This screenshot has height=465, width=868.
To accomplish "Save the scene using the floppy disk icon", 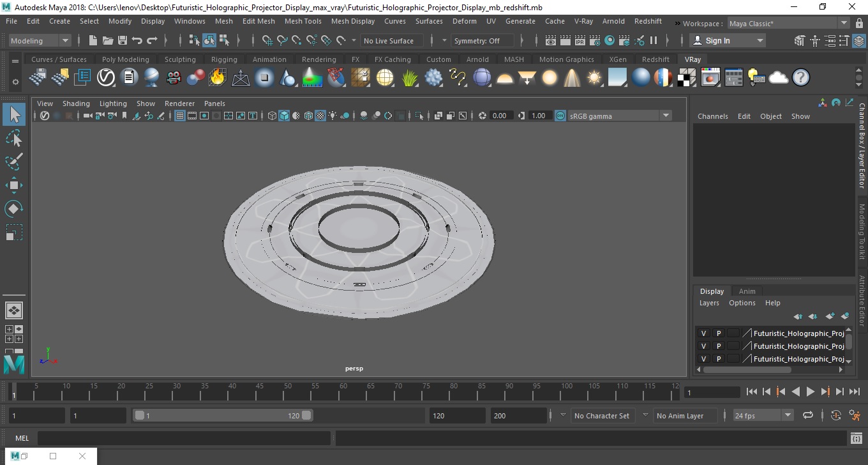I will pos(123,40).
